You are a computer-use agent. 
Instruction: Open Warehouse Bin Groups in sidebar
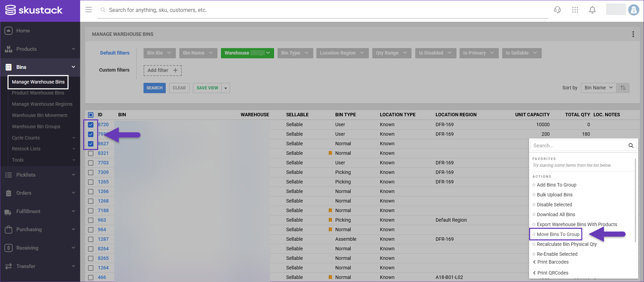[36, 127]
